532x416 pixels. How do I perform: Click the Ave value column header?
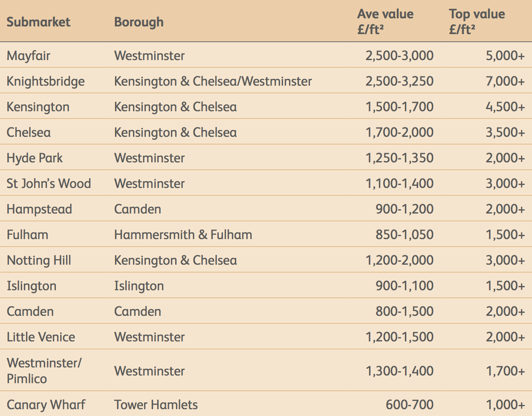click(x=385, y=21)
